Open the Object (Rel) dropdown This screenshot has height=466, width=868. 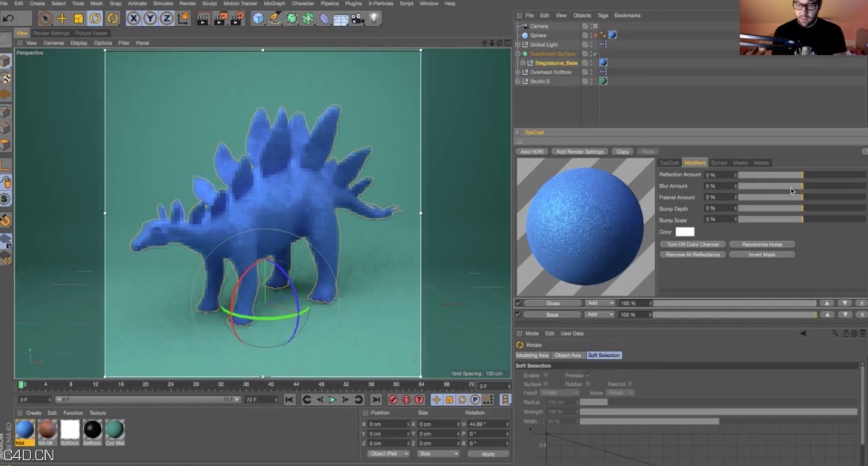pos(387,453)
